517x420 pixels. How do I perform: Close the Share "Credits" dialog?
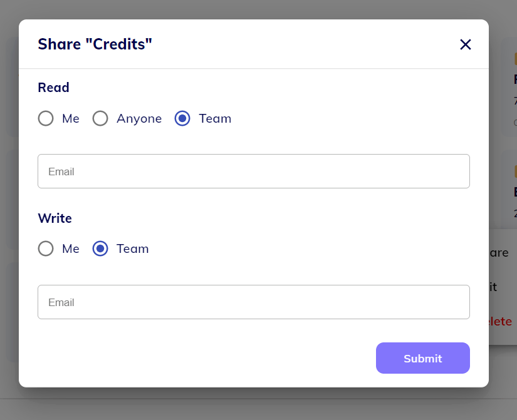[x=465, y=44]
